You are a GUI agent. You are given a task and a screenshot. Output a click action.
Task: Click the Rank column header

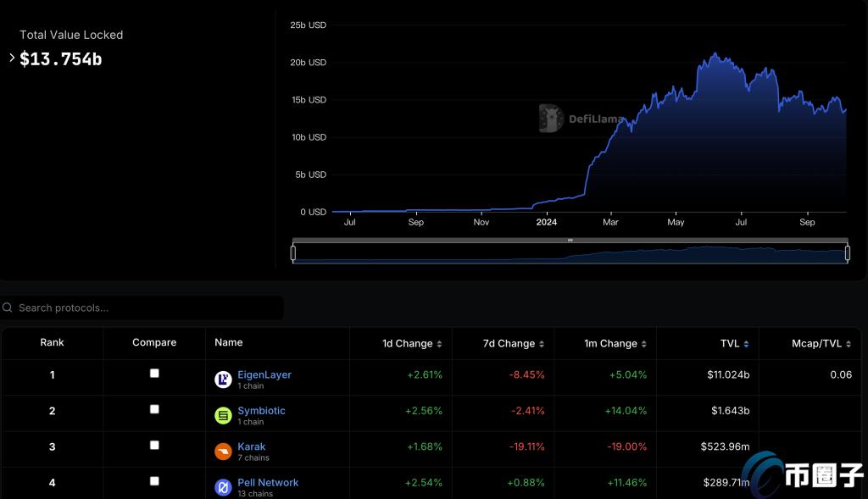click(x=52, y=342)
